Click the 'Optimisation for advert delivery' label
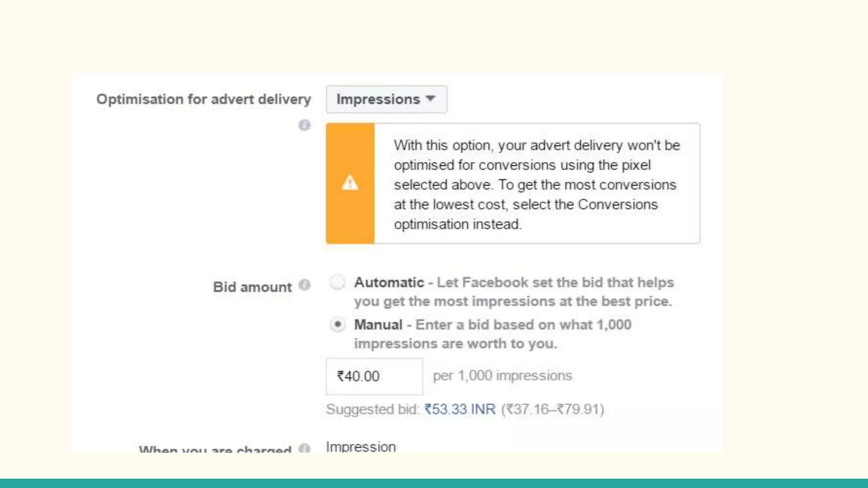868x488 pixels. (203, 100)
